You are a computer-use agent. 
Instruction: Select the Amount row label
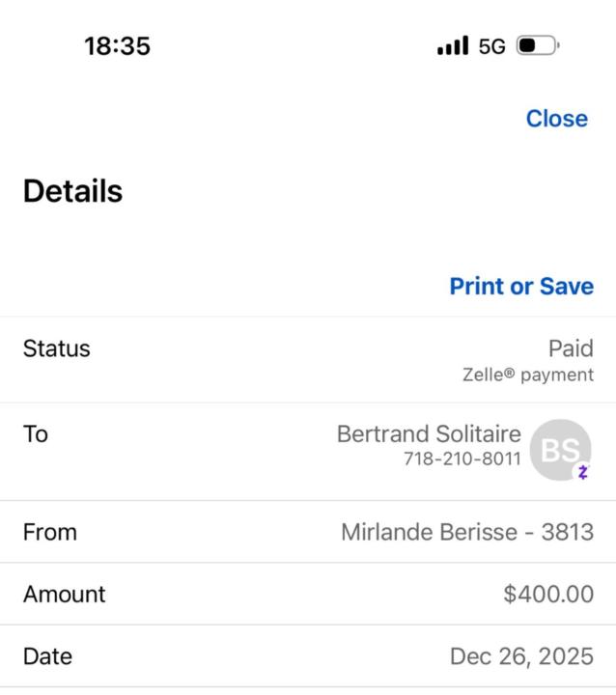[64, 595]
